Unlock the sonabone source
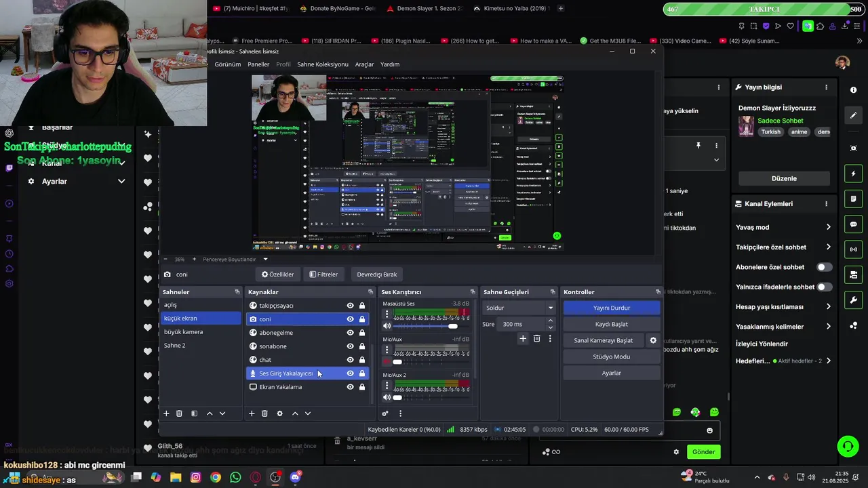This screenshot has width=868, height=488. point(362,346)
